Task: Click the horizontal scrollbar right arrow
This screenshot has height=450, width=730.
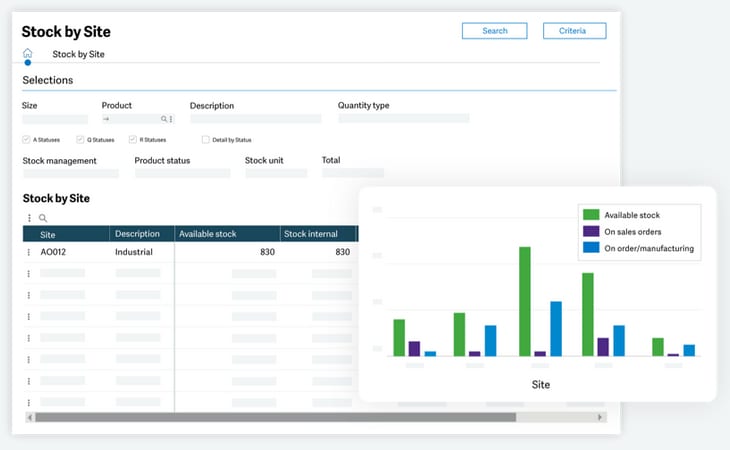Action: [600, 417]
